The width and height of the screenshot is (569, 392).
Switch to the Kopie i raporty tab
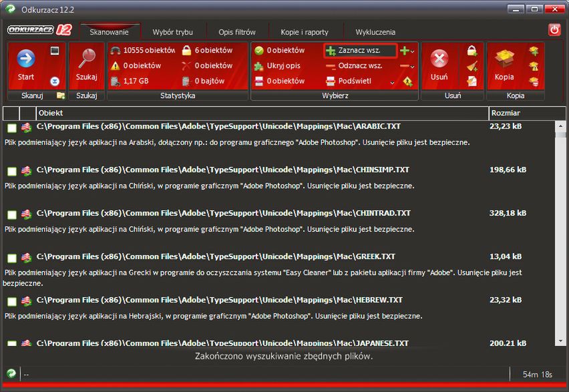pyautogui.click(x=305, y=32)
